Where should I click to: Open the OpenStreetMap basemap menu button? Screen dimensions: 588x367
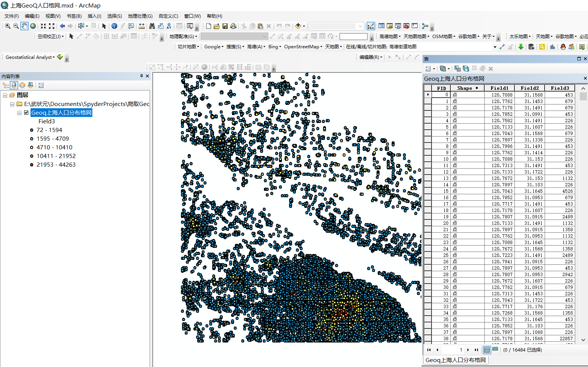click(x=303, y=47)
